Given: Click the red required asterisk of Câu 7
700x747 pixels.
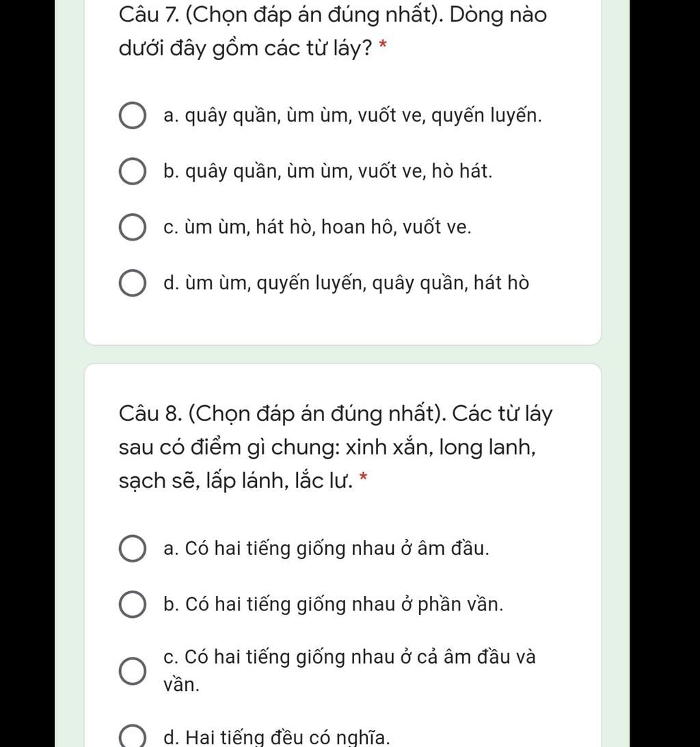Looking at the screenshot, I should tap(382, 46).
